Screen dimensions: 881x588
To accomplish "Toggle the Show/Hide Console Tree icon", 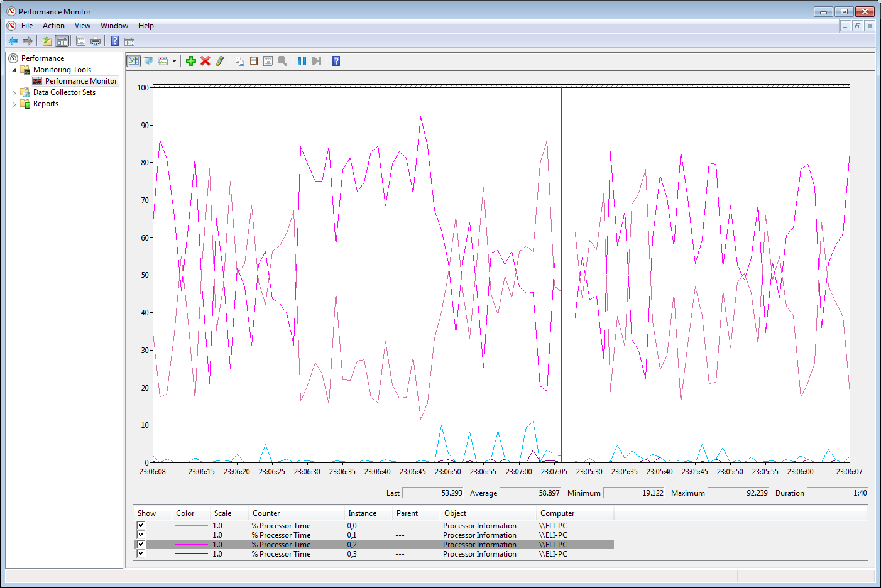I will coord(62,41).
